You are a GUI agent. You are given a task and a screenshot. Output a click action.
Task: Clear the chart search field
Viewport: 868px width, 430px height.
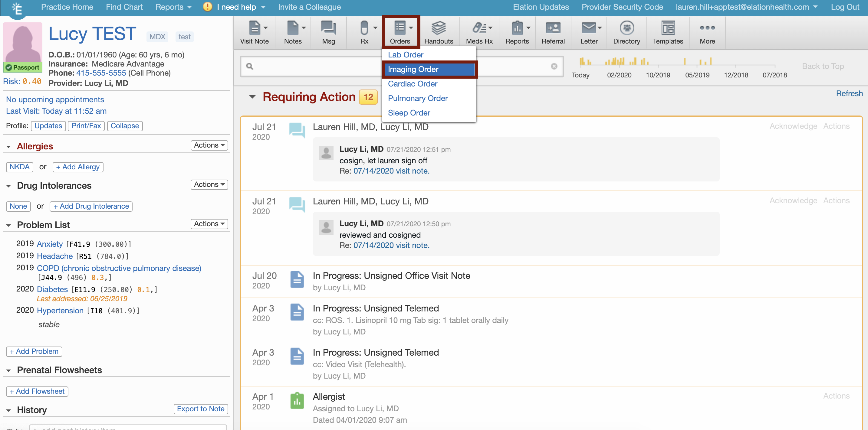(x=554, y=66)
